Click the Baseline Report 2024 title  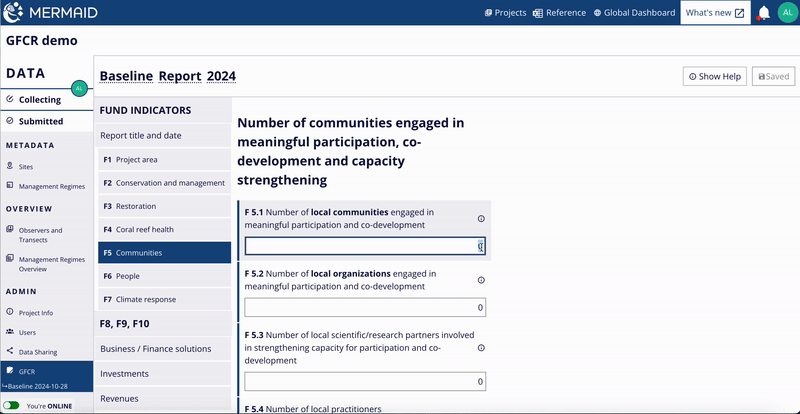click(168, 77)
